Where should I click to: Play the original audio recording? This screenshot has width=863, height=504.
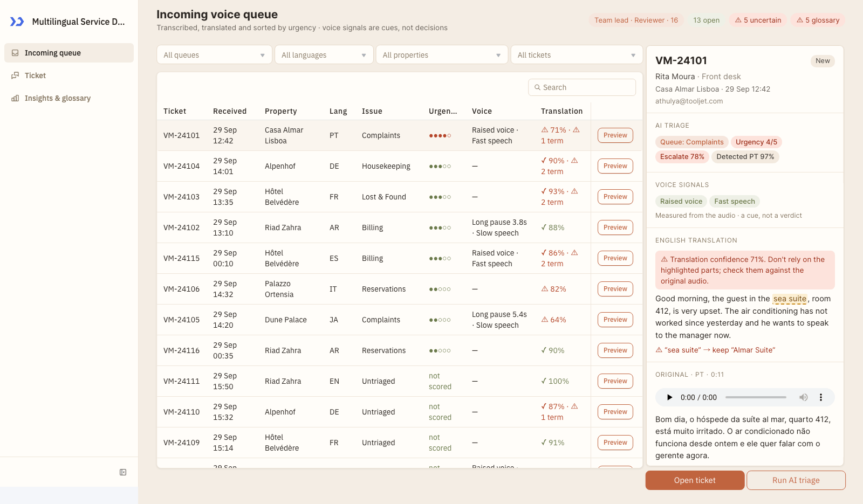pyautogui.click(x=669, y=397)
